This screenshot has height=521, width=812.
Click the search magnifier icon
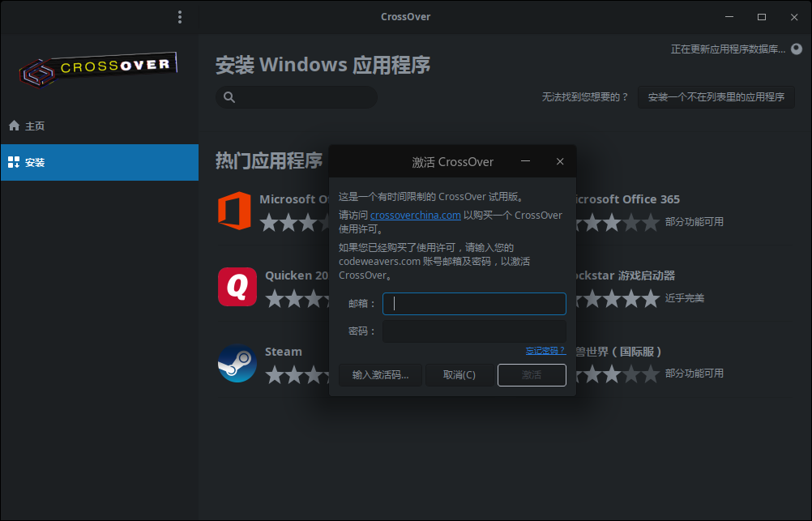(x=229, y=97)
